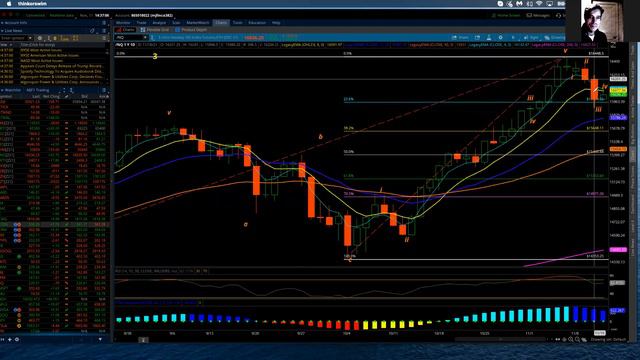The width and height of the screenshot is (640, 360).
Task: Open the Trade tab
Action: [x=141, y=23]
